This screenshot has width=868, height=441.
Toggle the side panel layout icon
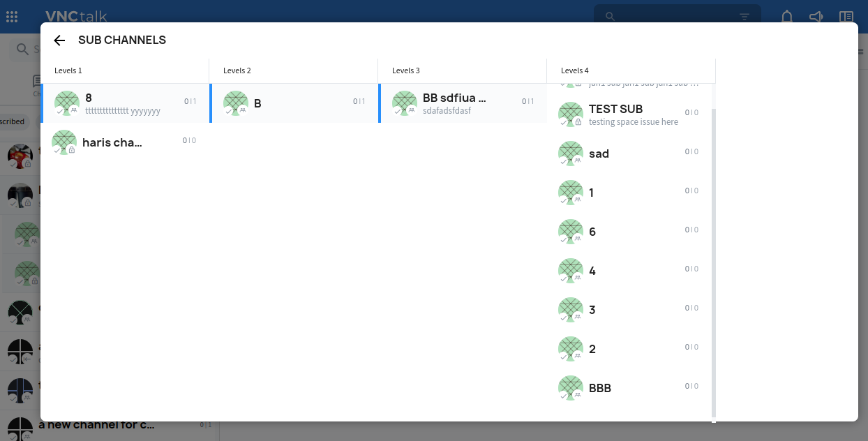846,17
